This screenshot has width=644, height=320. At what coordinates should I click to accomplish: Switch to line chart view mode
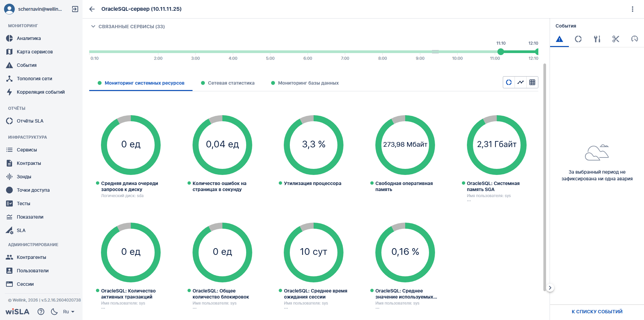[x=521, y=82]
